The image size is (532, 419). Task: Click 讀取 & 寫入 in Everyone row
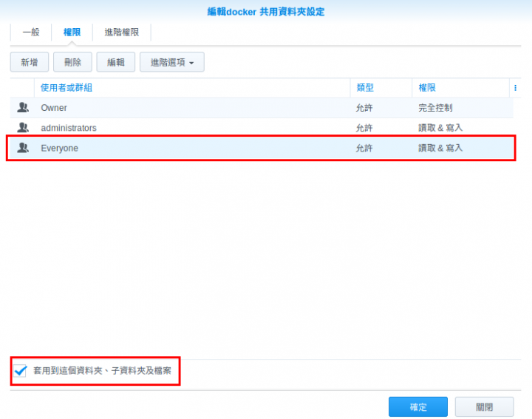click(x=440, y=149)
